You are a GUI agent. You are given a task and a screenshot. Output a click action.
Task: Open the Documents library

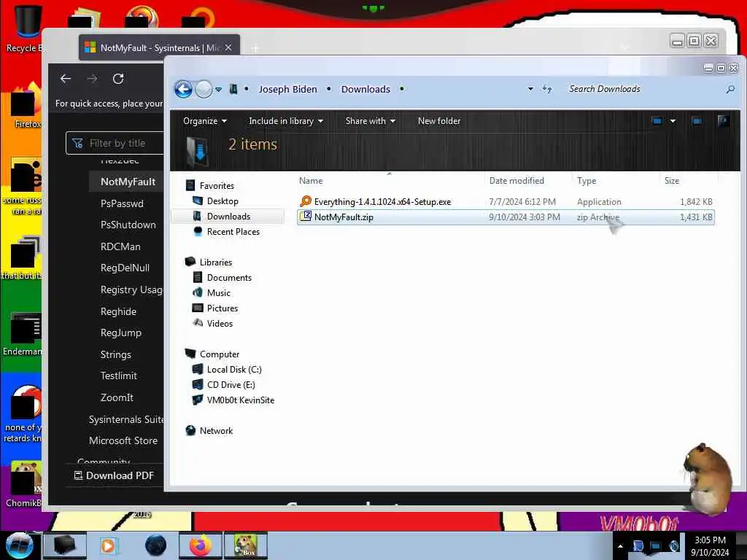pyautogui.click(x=228, y=277)
